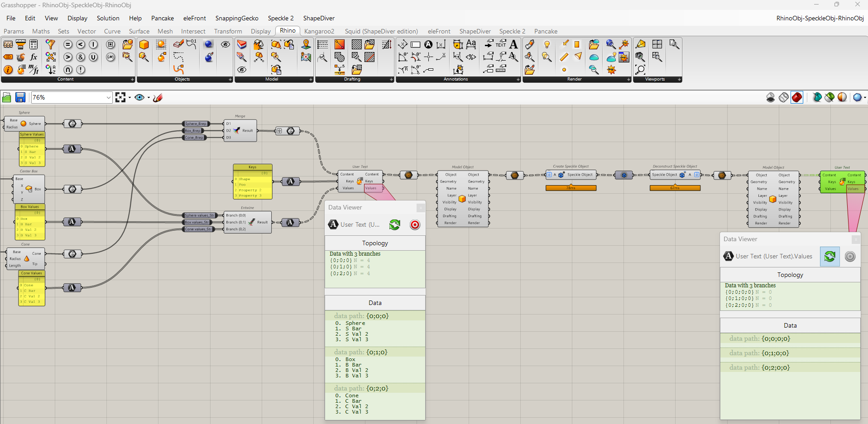Select the sun icon in Render panel
The width and height of the screenshot is (868, 424).
point(612,70)
